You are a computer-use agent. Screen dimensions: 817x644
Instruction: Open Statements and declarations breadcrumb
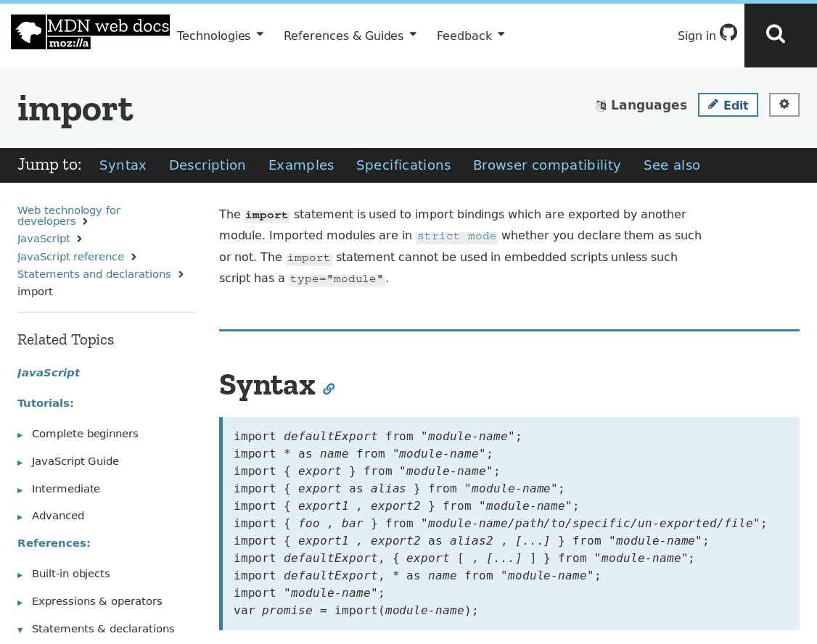[94, 274]
